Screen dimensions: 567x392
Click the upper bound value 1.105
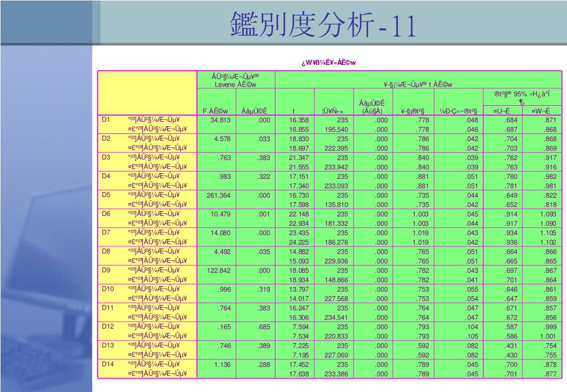[548, 233]
